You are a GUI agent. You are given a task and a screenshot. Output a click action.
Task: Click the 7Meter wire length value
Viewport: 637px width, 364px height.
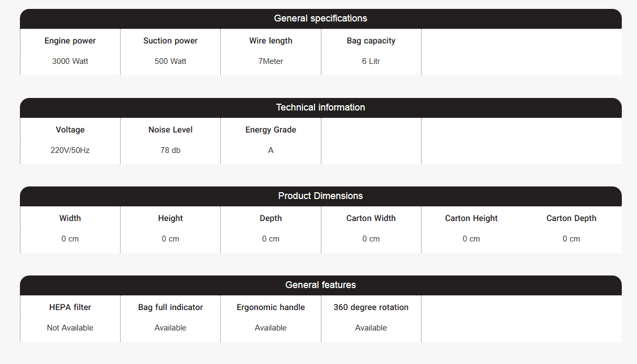[271, 61]
